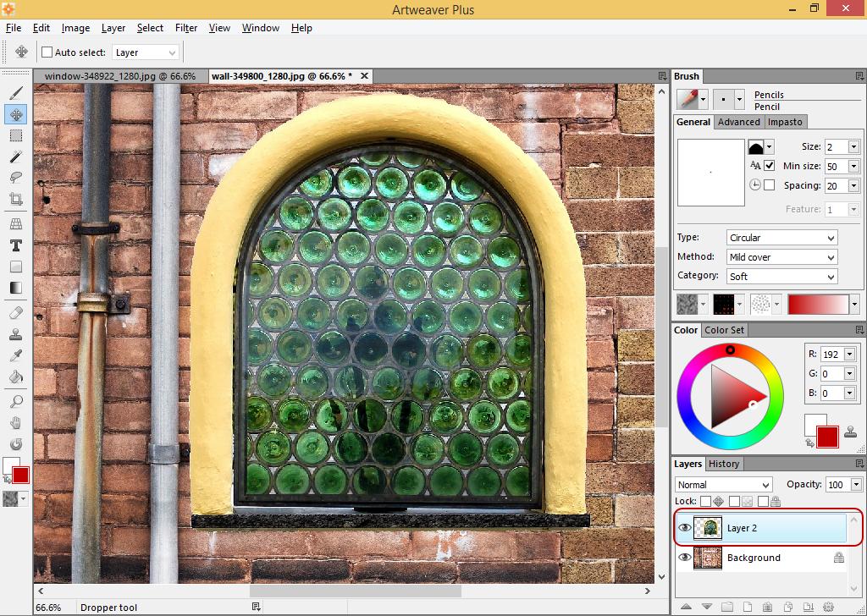The width and height of the screenshot is (867, 616).
Task: Select the Crop tool
Action: [x=15, y=200]
